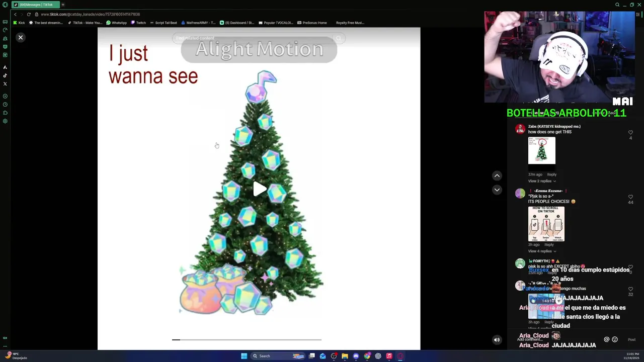644x362 pixels.
Task: Click the Post comment button
Action: [631, 340]
